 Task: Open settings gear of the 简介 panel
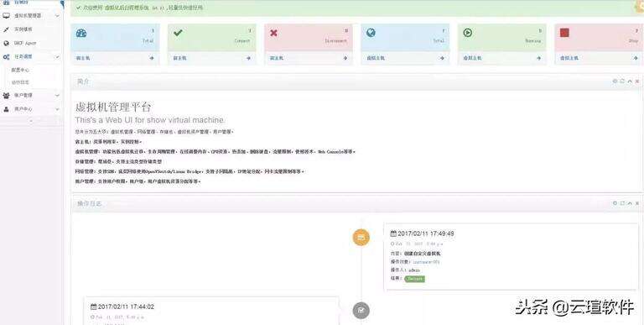[615, 81]
